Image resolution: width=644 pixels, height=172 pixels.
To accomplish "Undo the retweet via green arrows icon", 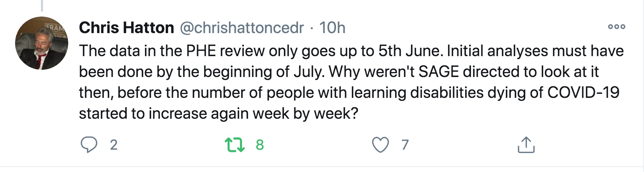I will [234, 145].
